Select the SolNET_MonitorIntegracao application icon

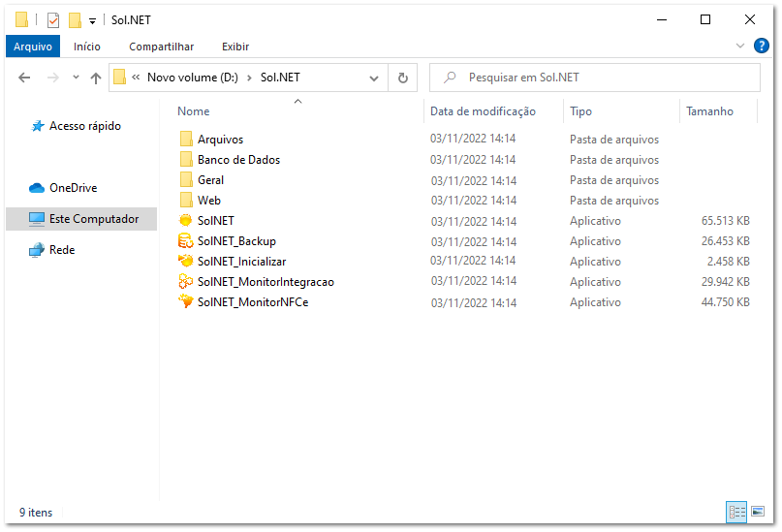tap(185, 281)
